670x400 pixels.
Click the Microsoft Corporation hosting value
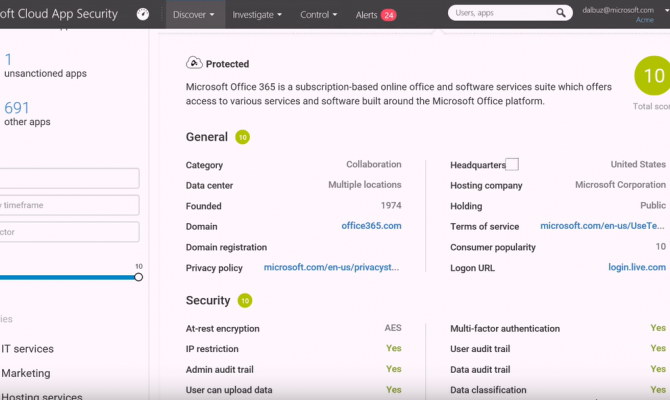(620, 185)
